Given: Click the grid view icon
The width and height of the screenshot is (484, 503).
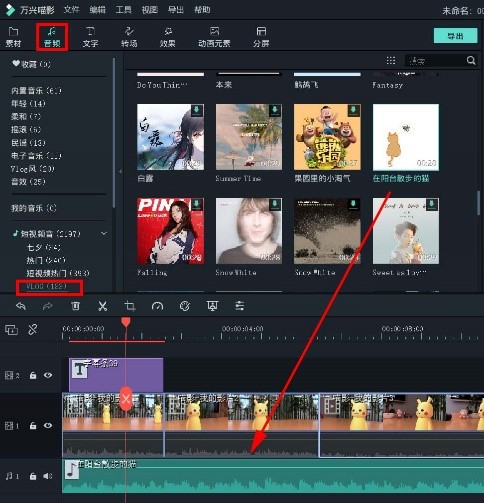Looking at the screenshot, I should point(391,61).
